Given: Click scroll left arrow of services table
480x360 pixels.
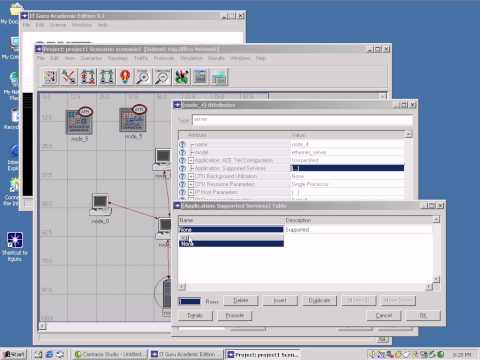Looking at the screenshot, I should (x=182, y=287).
